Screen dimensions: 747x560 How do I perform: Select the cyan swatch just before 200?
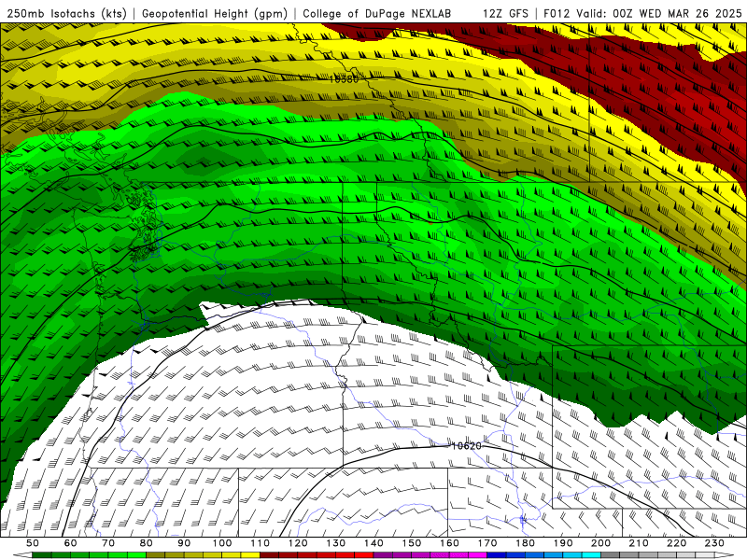(x=592, y=554)
